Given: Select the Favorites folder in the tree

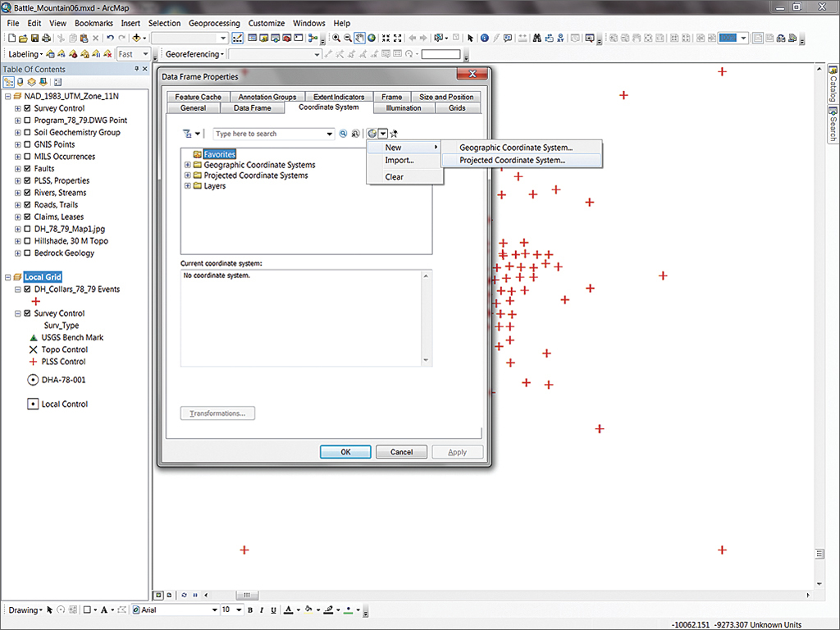Looking at the screenshot, I should (219, 154).
